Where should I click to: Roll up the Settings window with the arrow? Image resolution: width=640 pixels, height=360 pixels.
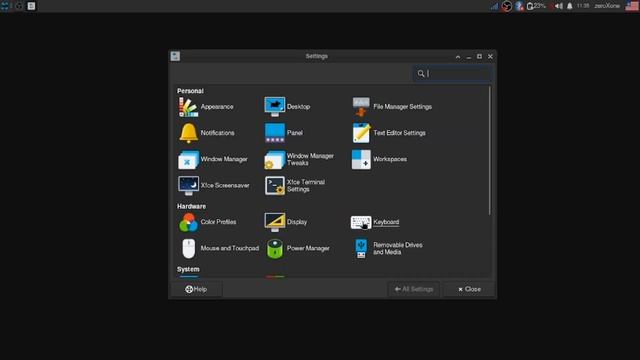458,56
